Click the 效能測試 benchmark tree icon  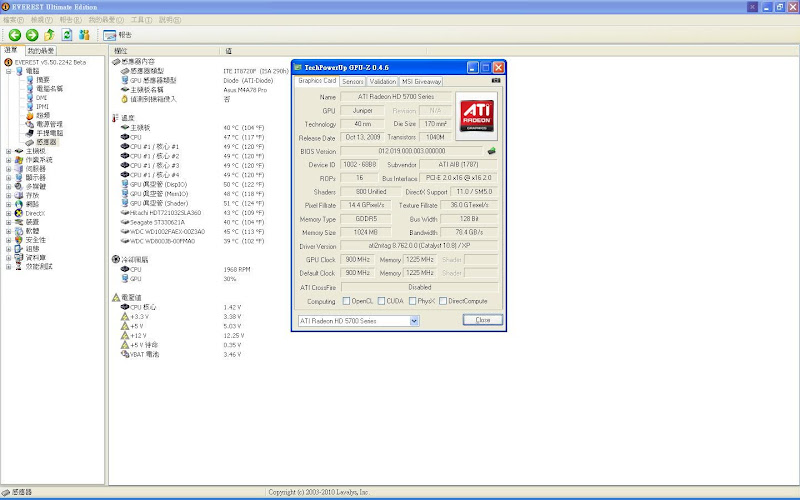(x=19, y=266)
